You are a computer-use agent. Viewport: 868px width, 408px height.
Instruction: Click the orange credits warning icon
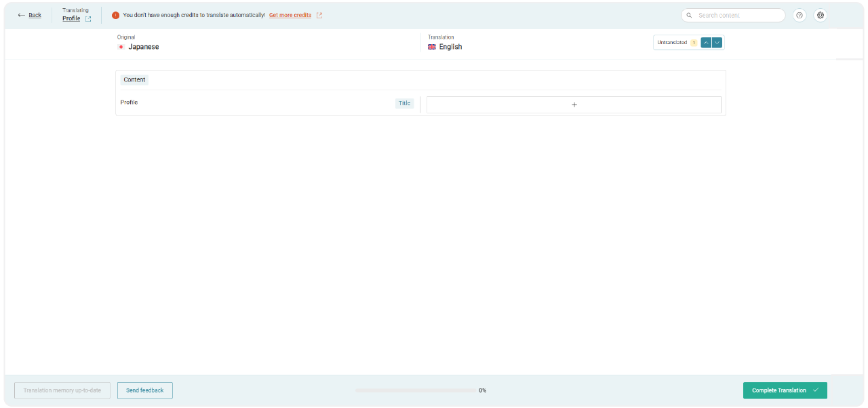click(115, 15)
